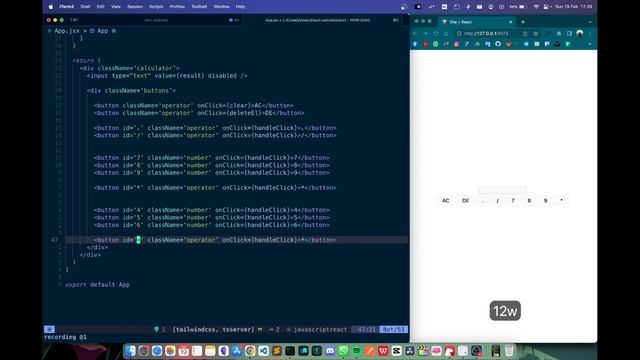Screen dimensions: 640x360
Task: Reload the browser page
Action: [x=436, y=33]
